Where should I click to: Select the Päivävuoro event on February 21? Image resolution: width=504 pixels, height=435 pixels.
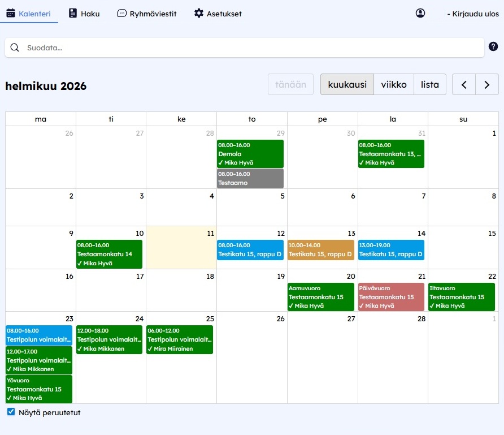(x=391, y=296)
